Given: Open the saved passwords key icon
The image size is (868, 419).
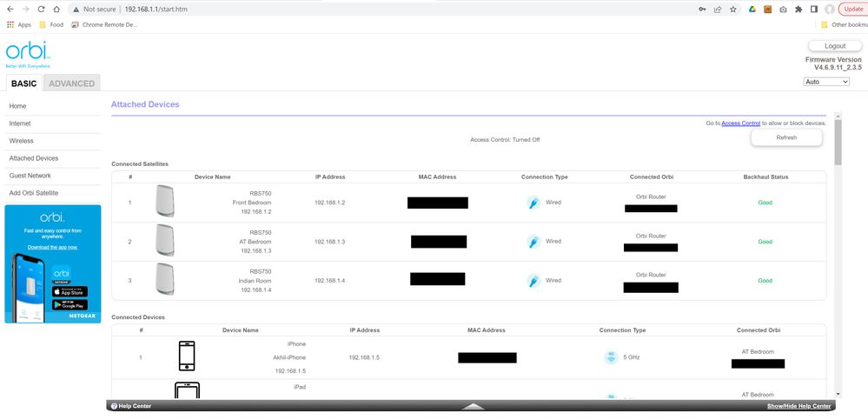Looking at the screenshot, I should point(702,9).
